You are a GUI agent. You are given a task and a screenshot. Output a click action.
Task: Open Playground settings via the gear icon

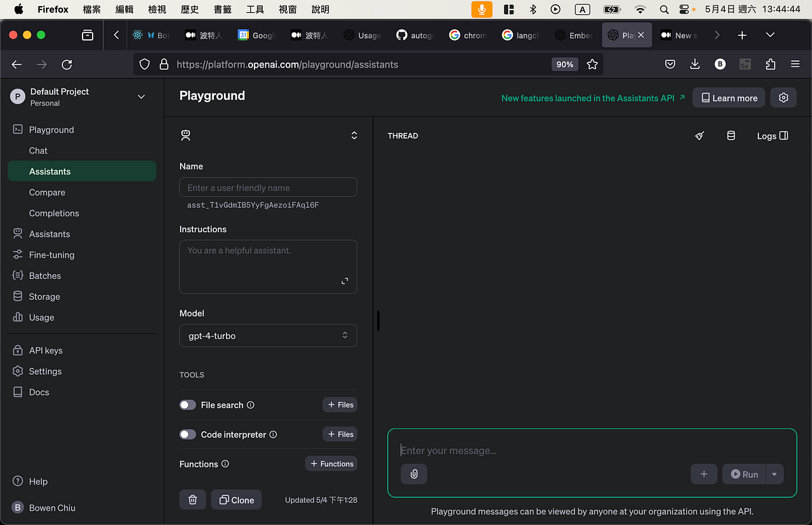pyautogui.click(x=783, y=97)
